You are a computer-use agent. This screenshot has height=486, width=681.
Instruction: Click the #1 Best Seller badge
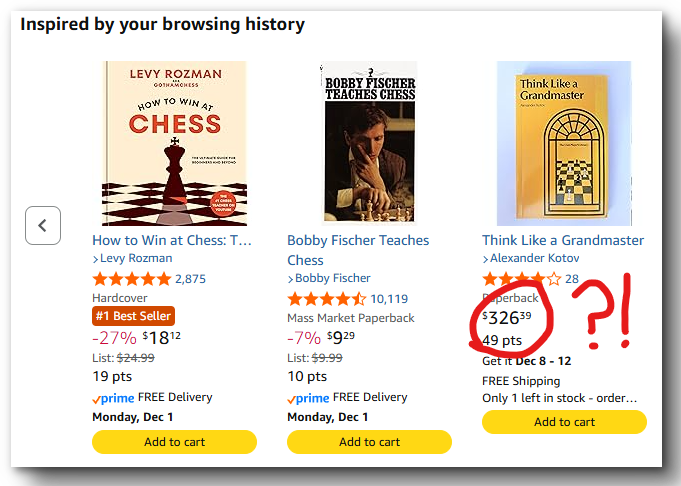[133, 315]
